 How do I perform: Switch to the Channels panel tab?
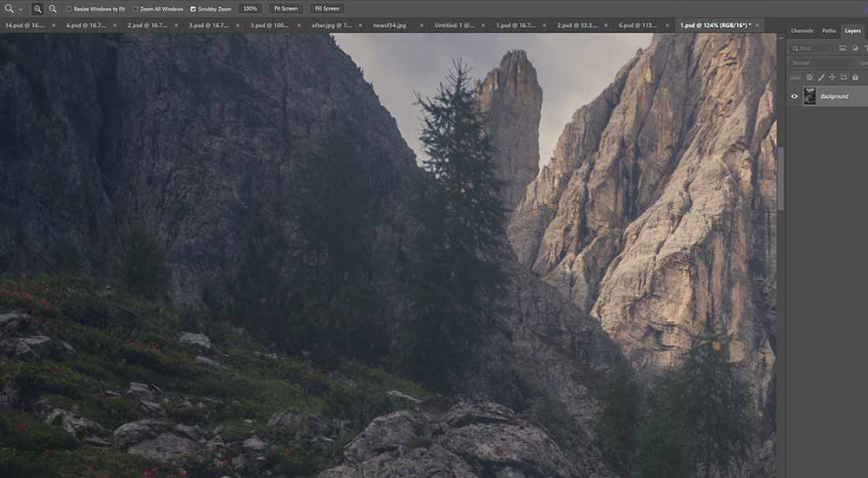tap(801, 31)
